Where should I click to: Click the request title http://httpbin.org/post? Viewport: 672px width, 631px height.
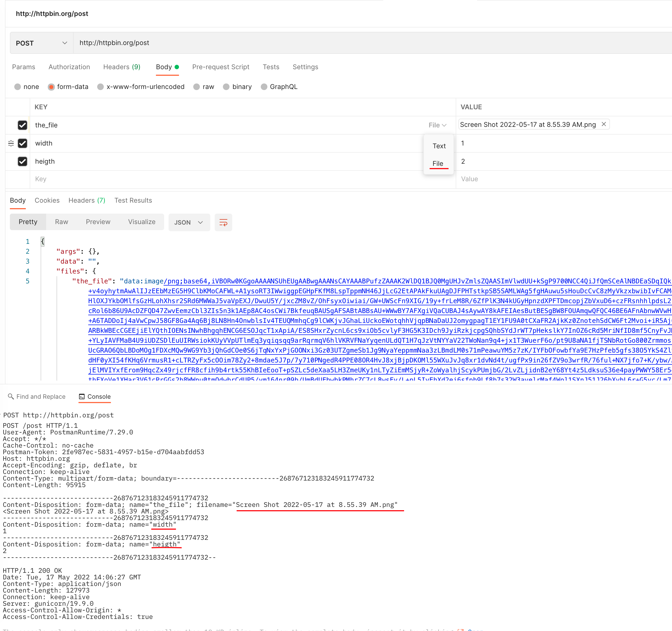click(x=52, y=14)
